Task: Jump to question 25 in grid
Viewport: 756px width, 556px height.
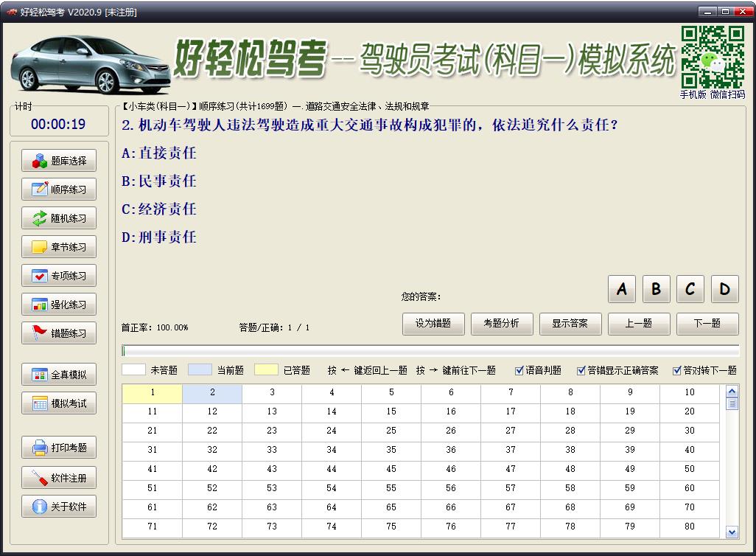Action: pos(391,431)
